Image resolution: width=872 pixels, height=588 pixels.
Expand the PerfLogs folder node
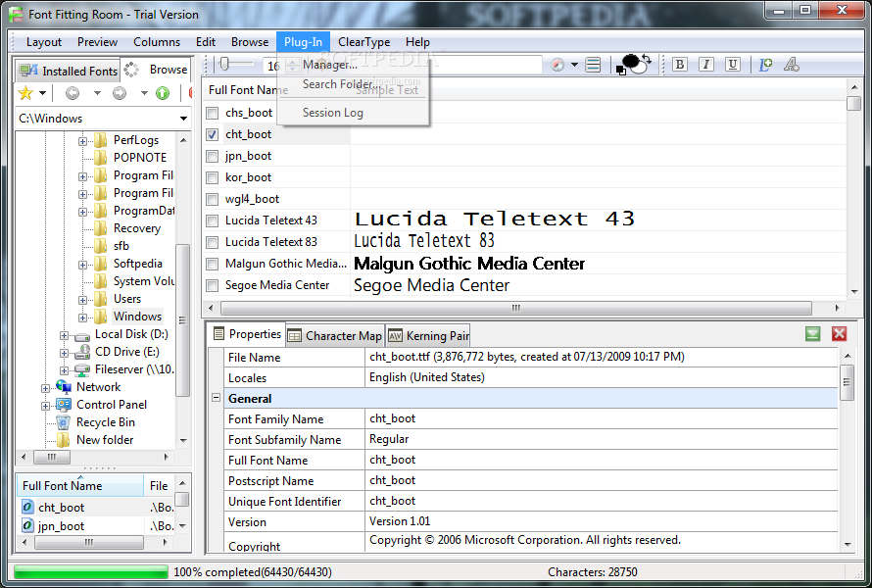coord(82,141)
